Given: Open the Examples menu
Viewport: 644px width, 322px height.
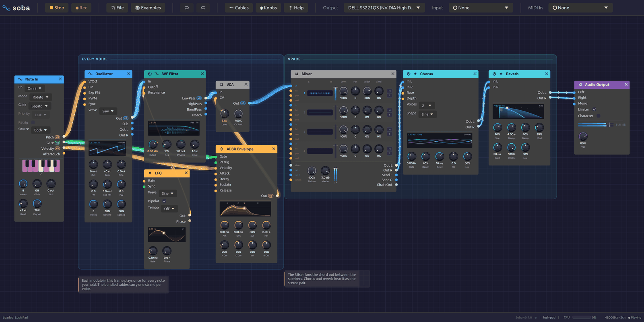Looking at the screenshot, I should (148, 8).
